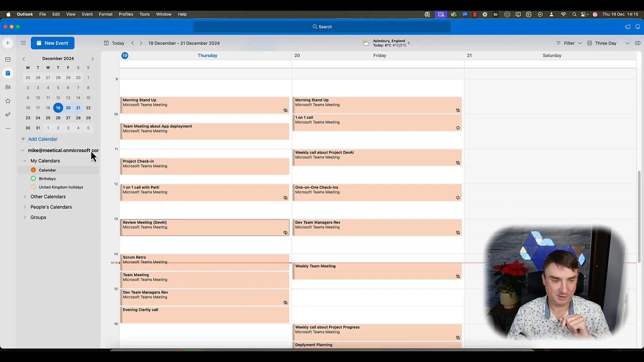644x362 pixels.
Task: Select 20 December in mini calendar
Action: 68,108
